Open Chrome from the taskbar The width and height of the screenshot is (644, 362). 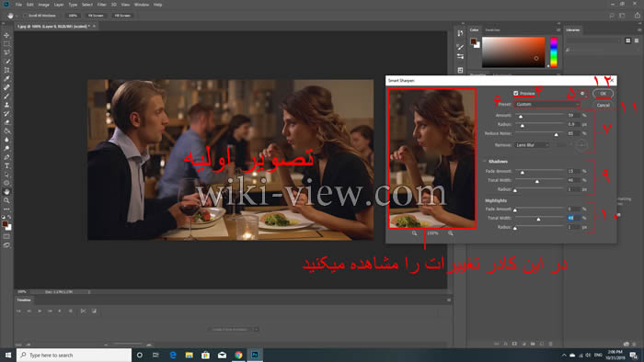238,355
